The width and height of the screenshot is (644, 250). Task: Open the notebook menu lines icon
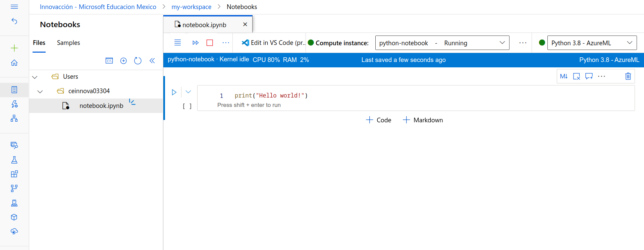[x=178, y=43]
